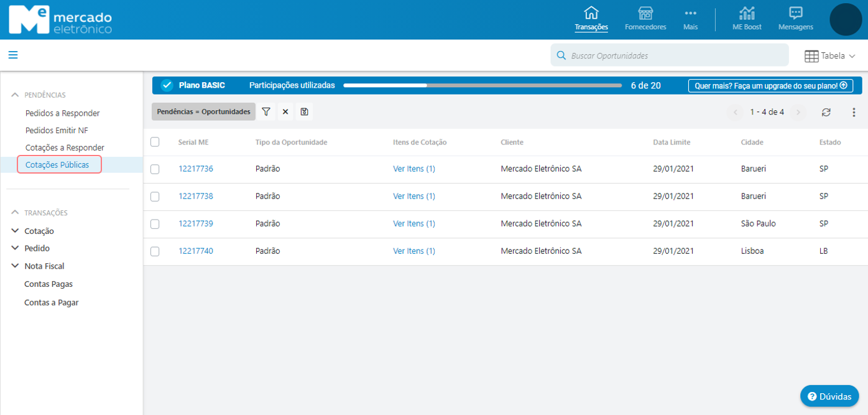Open serial number 12217740 link

(196, 251)
